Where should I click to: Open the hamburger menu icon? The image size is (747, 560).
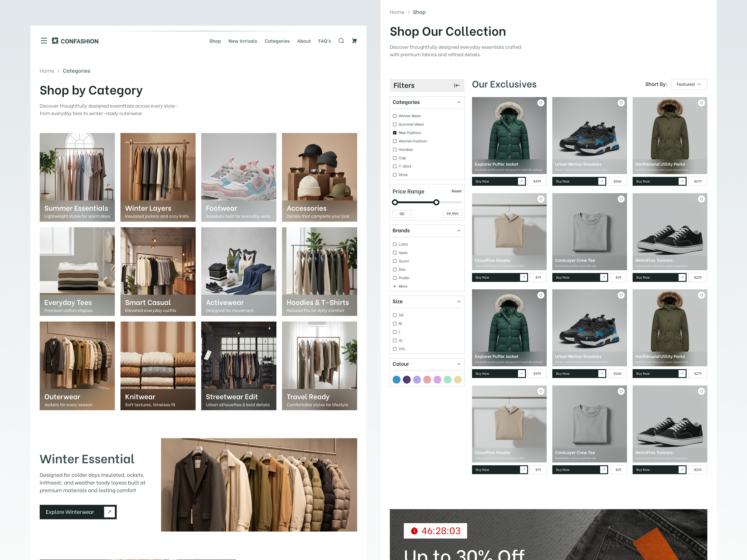click(44, 41)
